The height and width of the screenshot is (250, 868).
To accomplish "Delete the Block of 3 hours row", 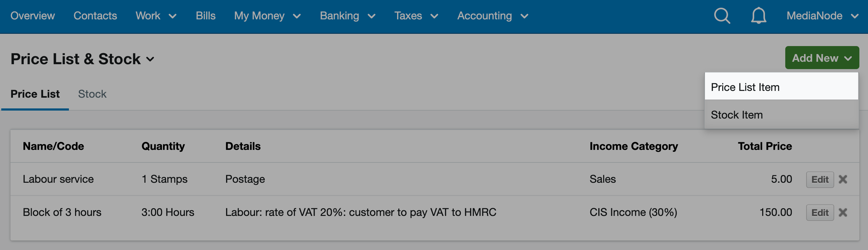I will click(x=843, y=212).
